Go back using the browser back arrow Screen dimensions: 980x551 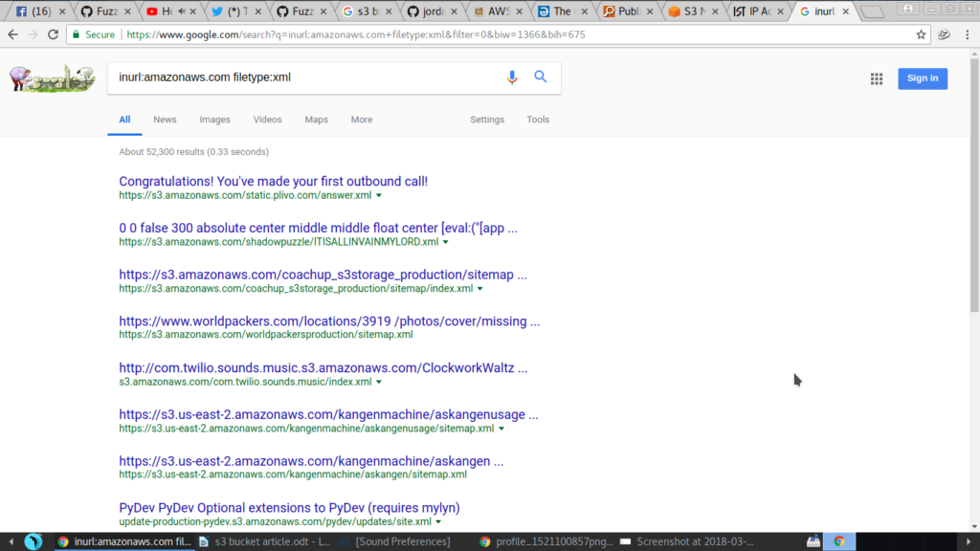(11, 34)
